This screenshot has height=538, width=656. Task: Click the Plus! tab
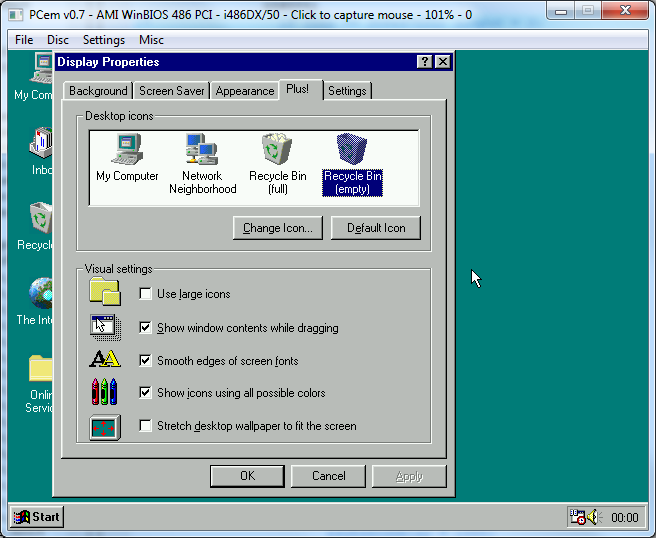(x=301, y=90)
